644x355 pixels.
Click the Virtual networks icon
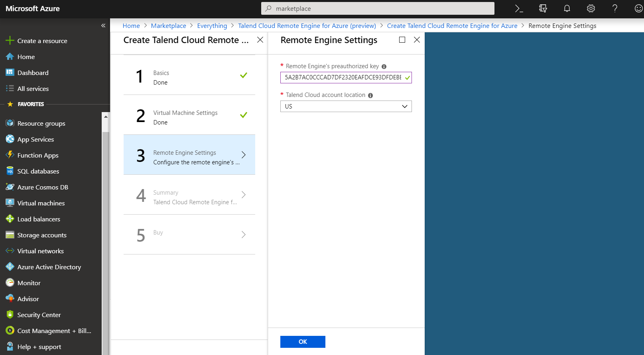pos(10,251)
